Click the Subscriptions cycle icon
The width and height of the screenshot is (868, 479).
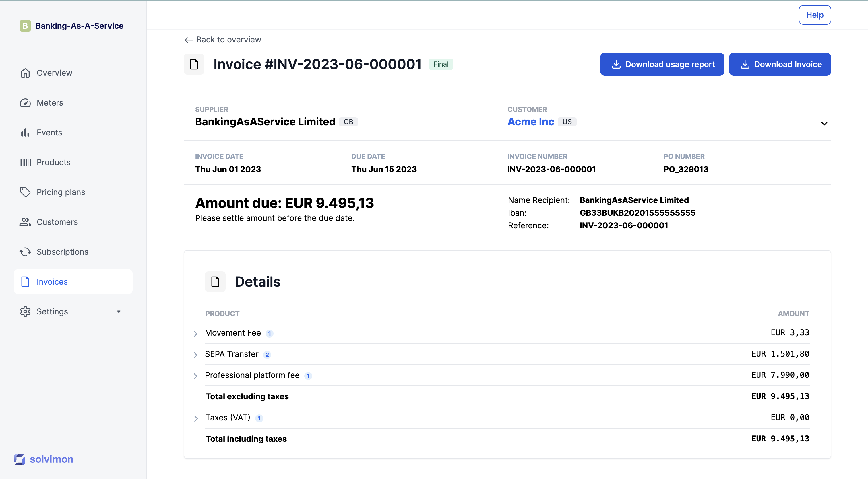[x=25, y=252]
